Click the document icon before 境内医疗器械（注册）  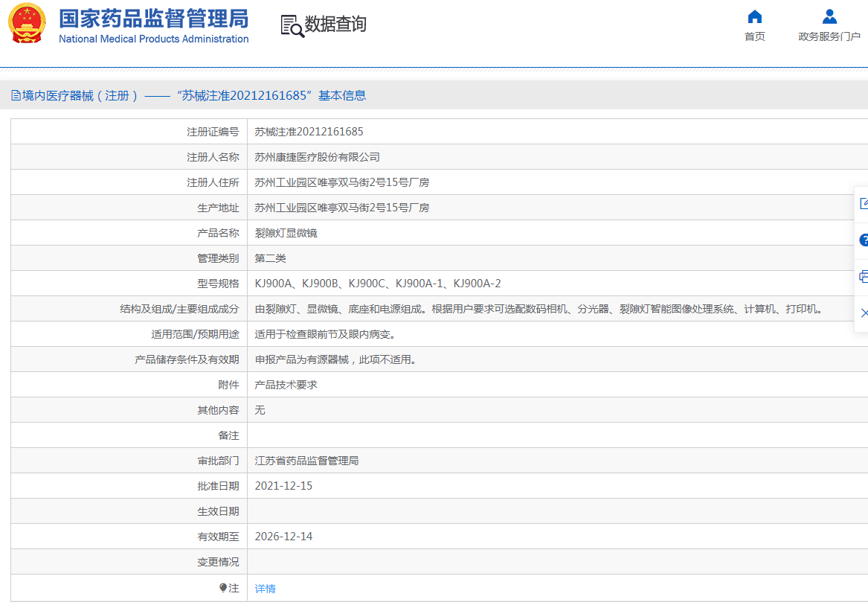pyautogui.click(x=14, y=95)
